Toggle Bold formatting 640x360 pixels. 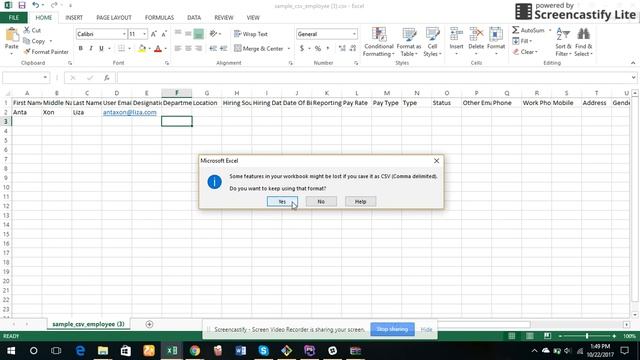(x=80, y=49)
